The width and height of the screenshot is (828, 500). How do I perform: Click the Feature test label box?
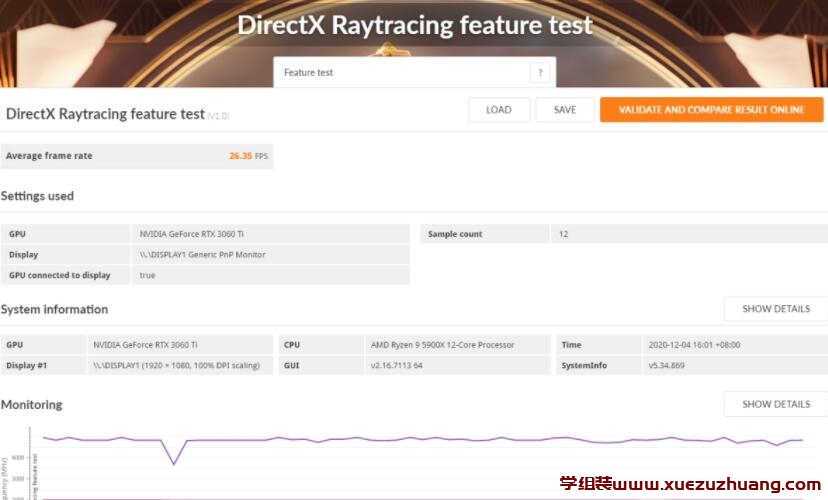click(x=400, y=73)
